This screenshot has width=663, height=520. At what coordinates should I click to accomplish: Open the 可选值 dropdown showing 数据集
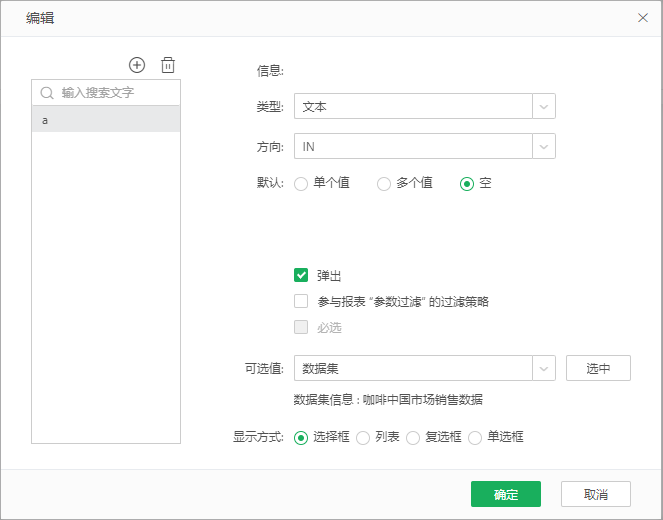(424, 368)
